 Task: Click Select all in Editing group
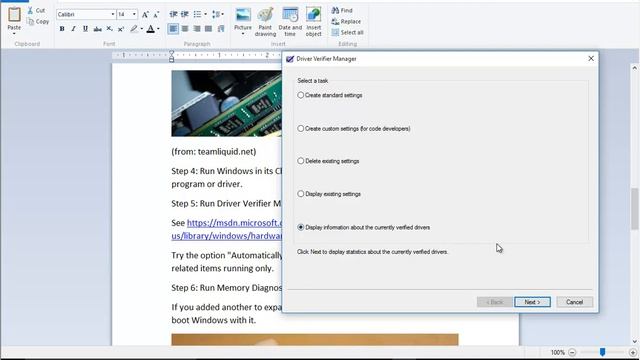pos(347,33)
